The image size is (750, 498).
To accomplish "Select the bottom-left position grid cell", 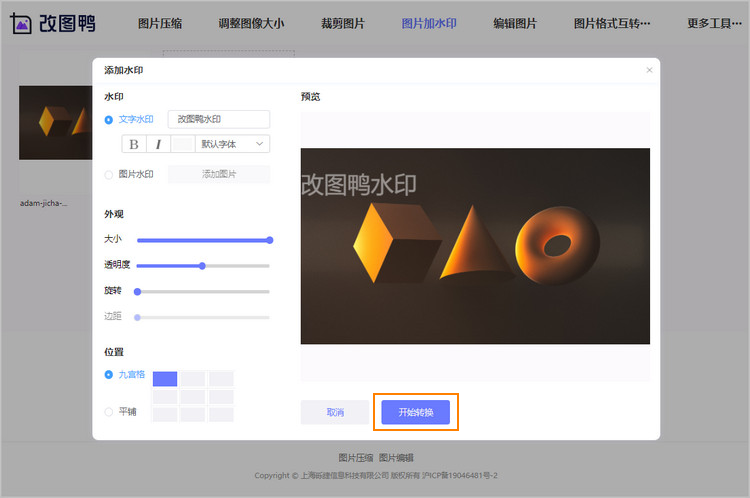I will tap(165, 414).
